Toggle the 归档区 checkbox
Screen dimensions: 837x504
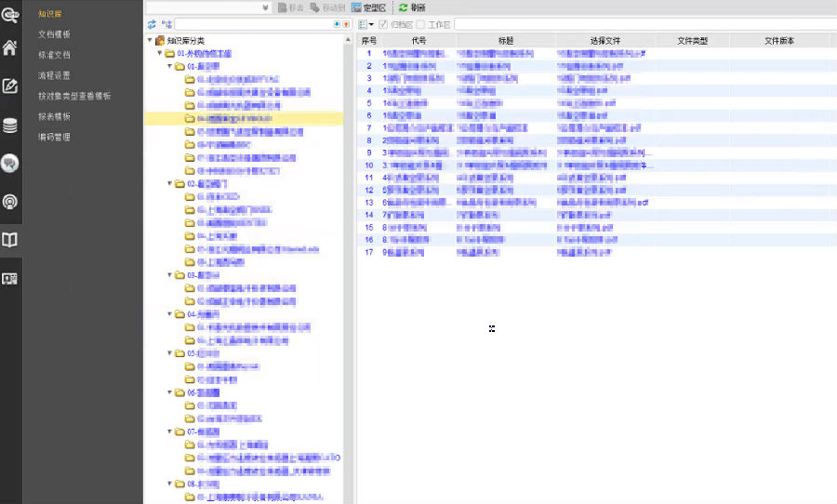pyautogui.click(x=383, y=24)
